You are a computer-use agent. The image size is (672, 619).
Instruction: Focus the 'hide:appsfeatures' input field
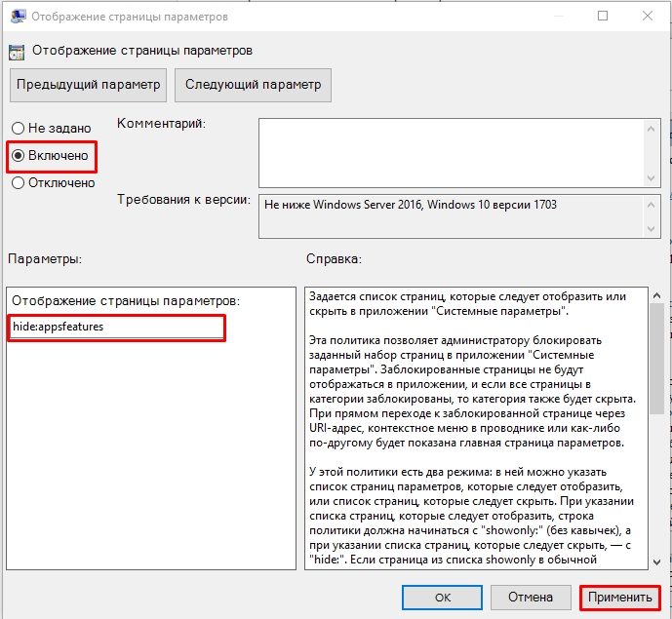point(117,328)
